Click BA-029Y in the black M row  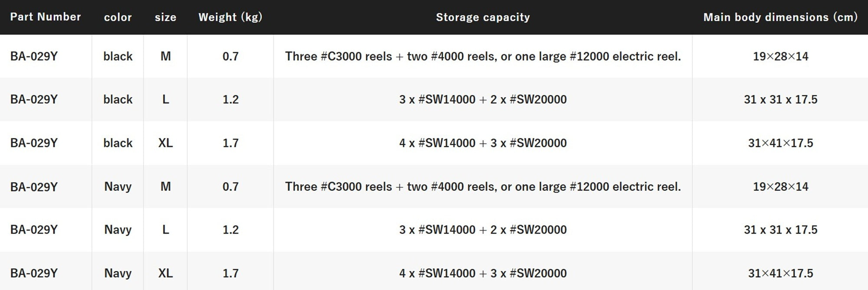[34, 56]
